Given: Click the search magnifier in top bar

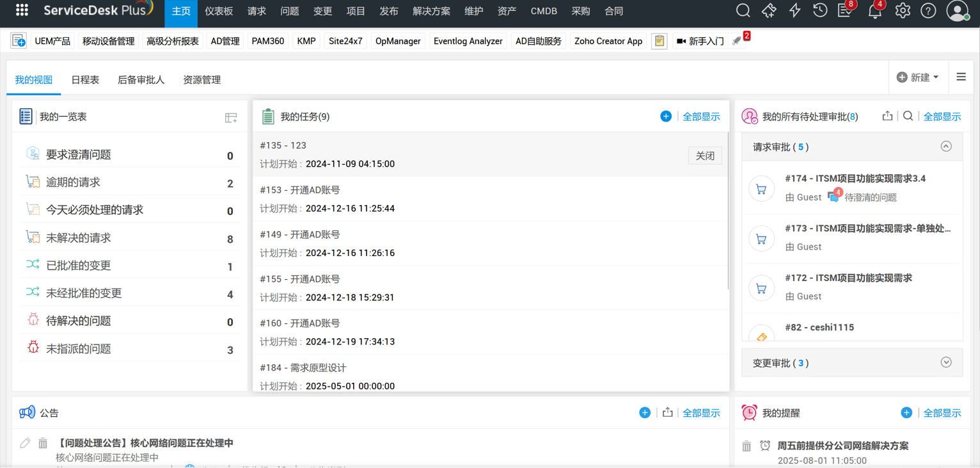Looking at the screenshot, I should (x=743, y=11).
